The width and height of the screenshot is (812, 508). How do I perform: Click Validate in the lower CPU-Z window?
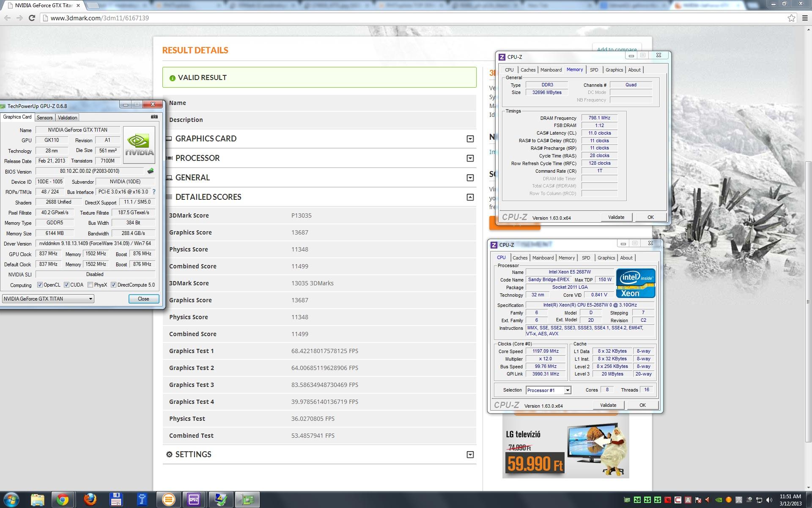pyautogui.click(x=608, y=405)
